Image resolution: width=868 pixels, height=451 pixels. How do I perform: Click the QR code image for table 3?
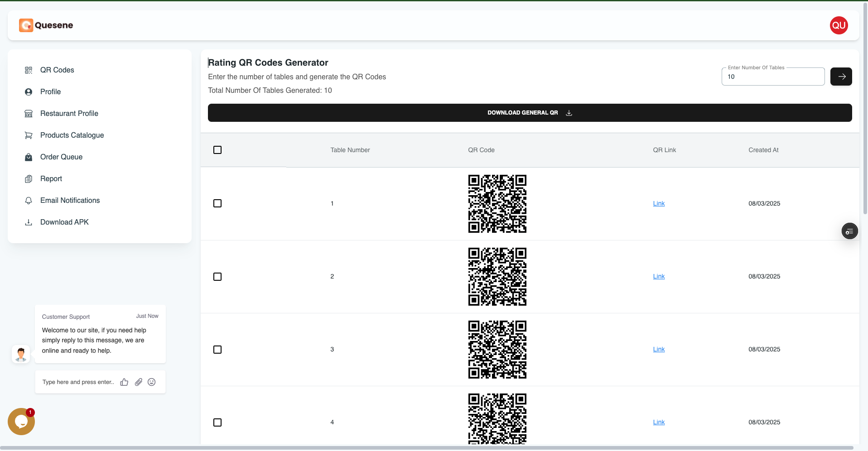pos(497,350)
